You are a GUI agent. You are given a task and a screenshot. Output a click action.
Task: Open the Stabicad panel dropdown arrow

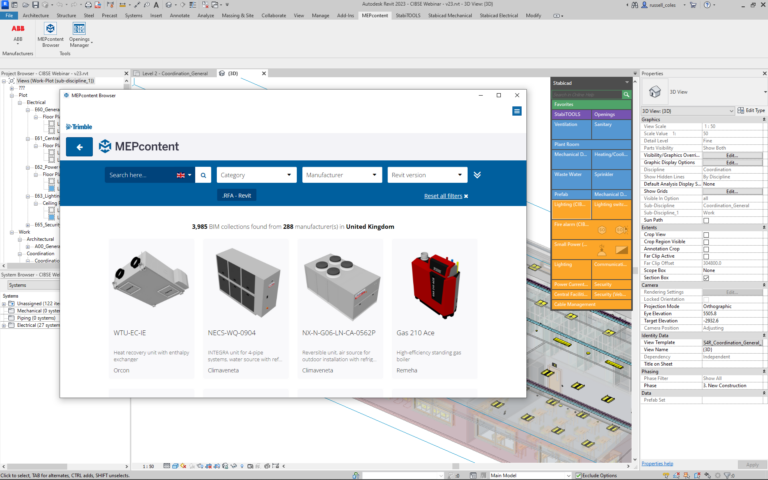(x=627, y=82)
